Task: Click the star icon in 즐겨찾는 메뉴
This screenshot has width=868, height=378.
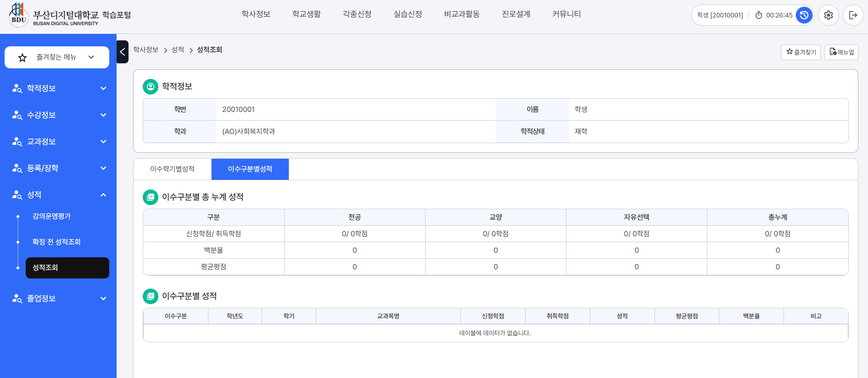Action: 22,57
